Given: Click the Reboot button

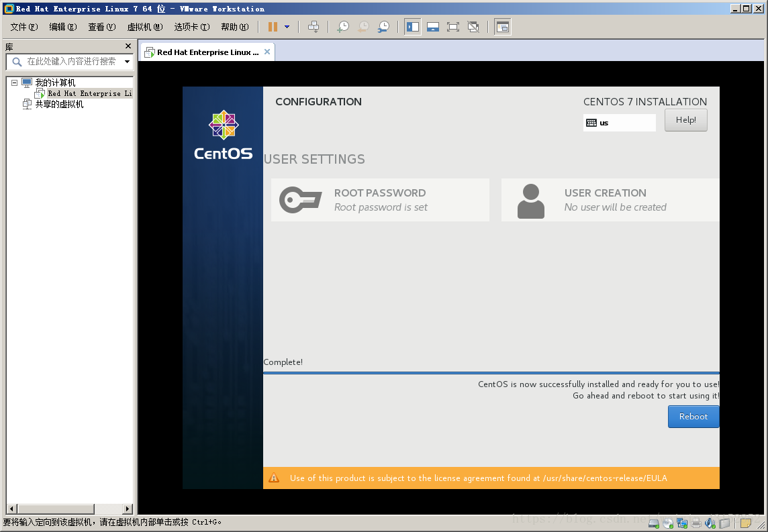Looking at the screenshot, I should (x=693, y=417).
